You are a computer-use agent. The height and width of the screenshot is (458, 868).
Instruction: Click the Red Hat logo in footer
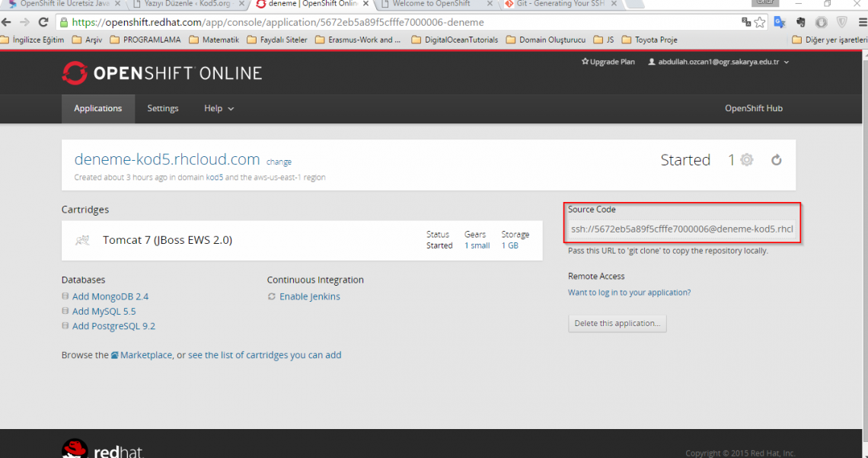pyautogui.click(x=103, y=449)
